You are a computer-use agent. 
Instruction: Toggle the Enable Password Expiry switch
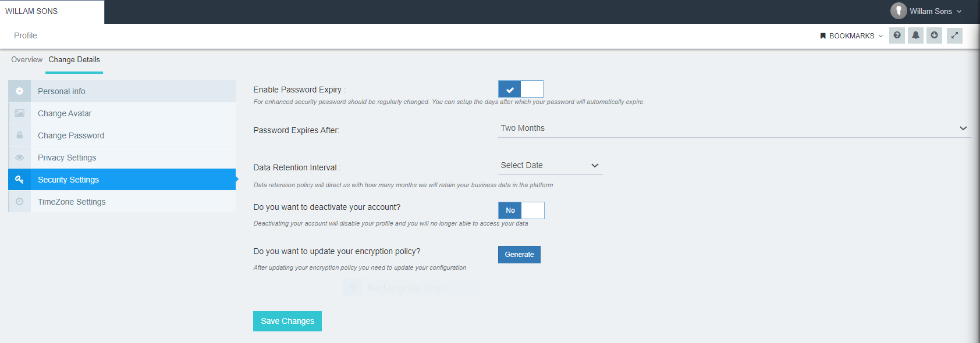[x=521, y=89]
